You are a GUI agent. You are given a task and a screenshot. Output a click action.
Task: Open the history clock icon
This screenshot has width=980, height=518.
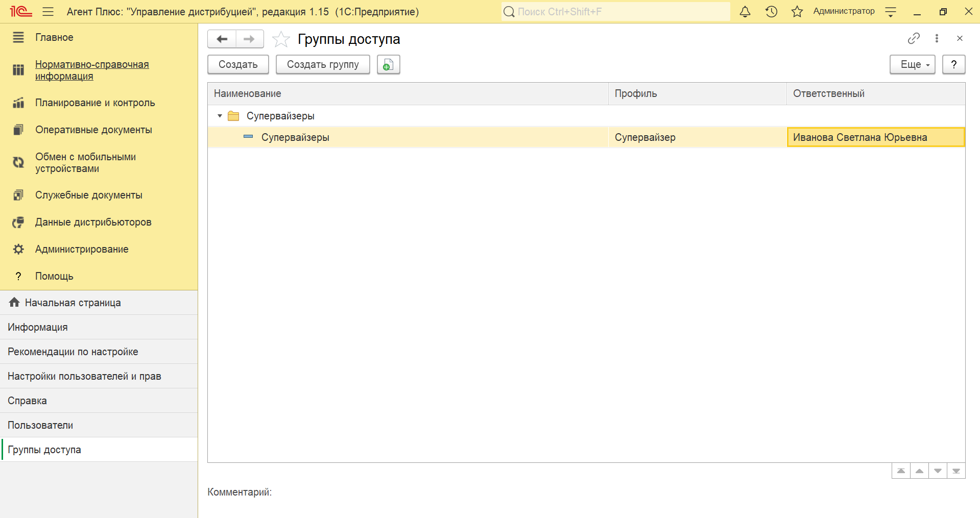(771, 11)
